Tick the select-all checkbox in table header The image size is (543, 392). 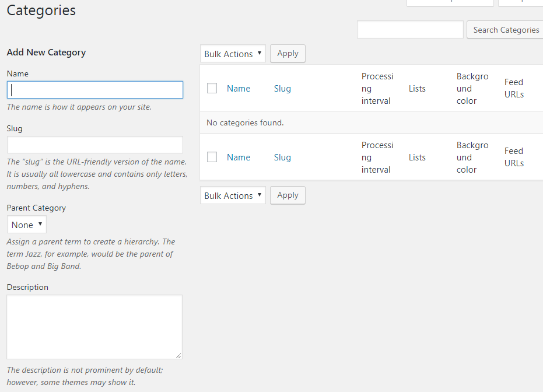212,88
